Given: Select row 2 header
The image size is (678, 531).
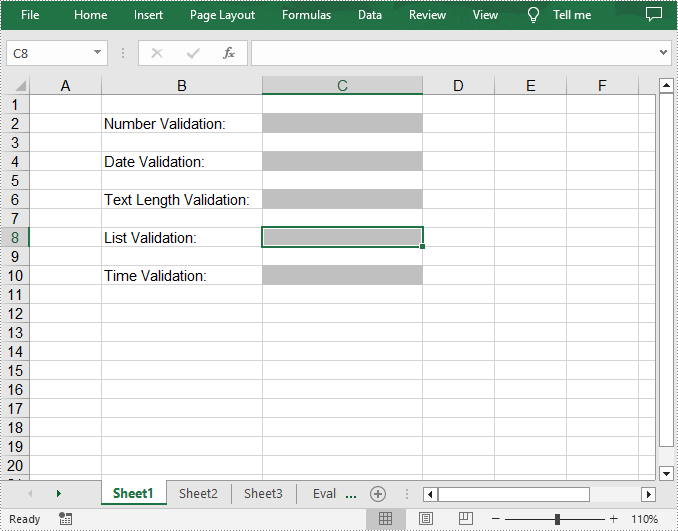Looking at the screenshot, I should [15, 124].
